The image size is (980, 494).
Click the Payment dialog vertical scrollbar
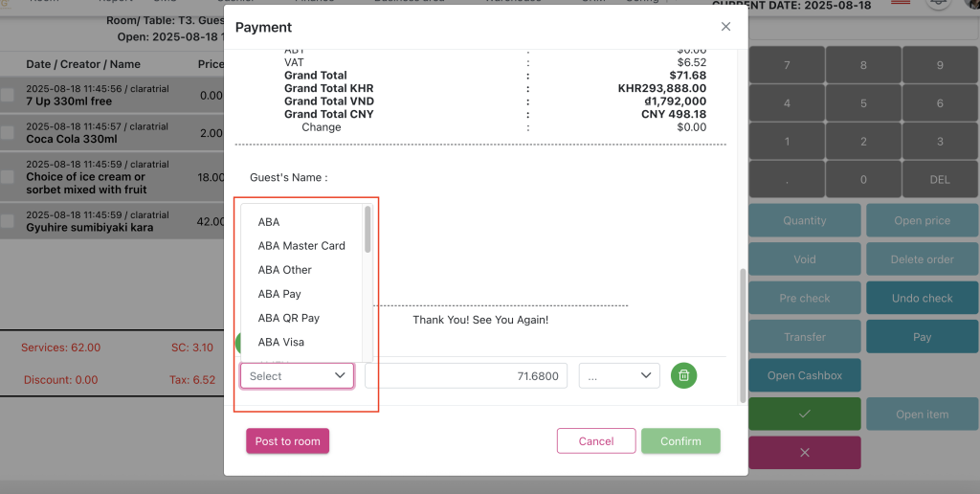[742, 335]
